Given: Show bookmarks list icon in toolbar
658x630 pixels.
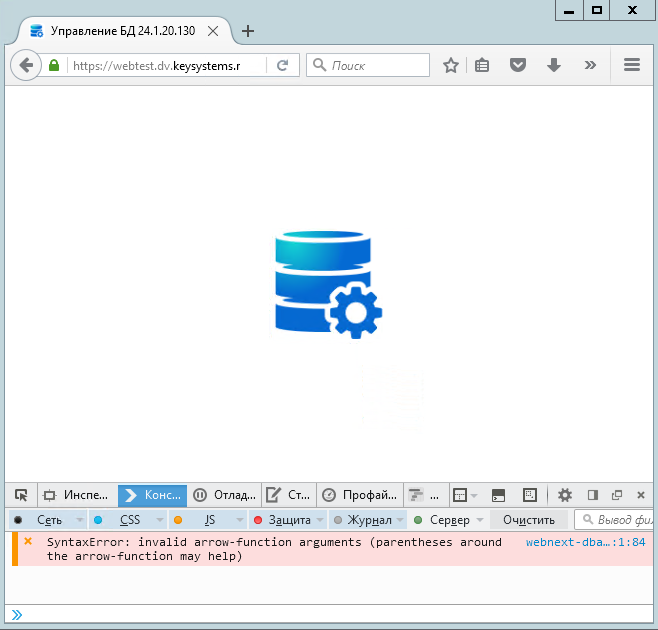Looking at the screenshot, I should click(482, 65).
